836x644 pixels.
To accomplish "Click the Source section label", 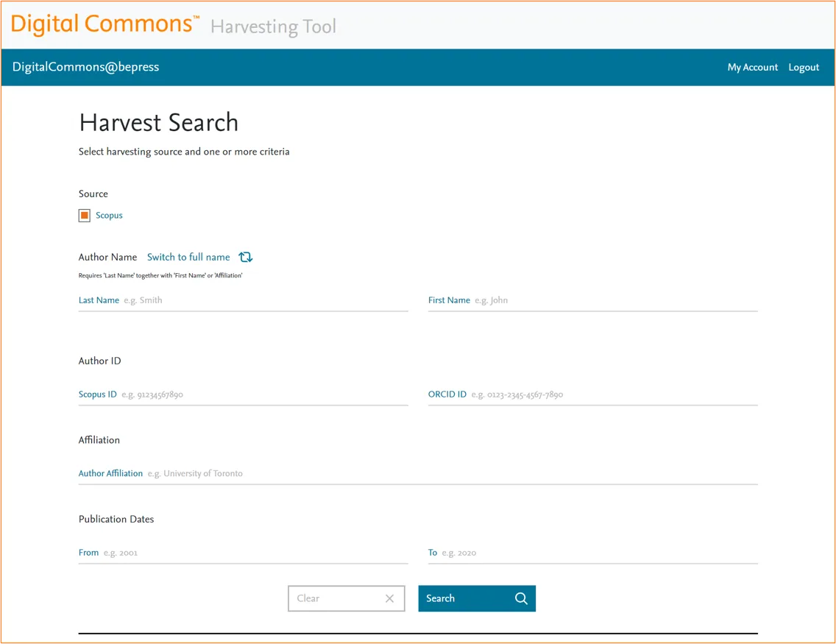I will click(x=93, y=194).
